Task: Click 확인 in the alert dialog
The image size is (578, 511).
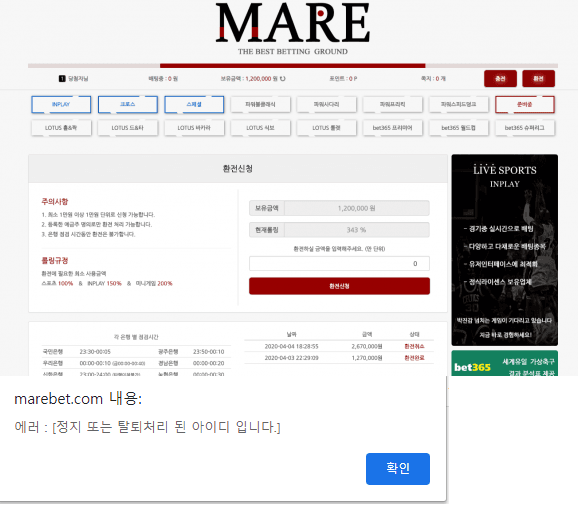Action: point(398,469)
